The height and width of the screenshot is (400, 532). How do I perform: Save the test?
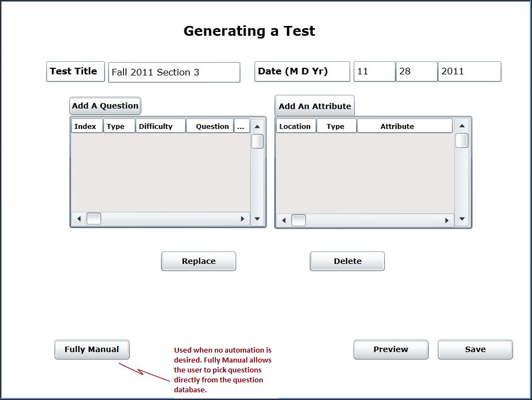point(475,349)
